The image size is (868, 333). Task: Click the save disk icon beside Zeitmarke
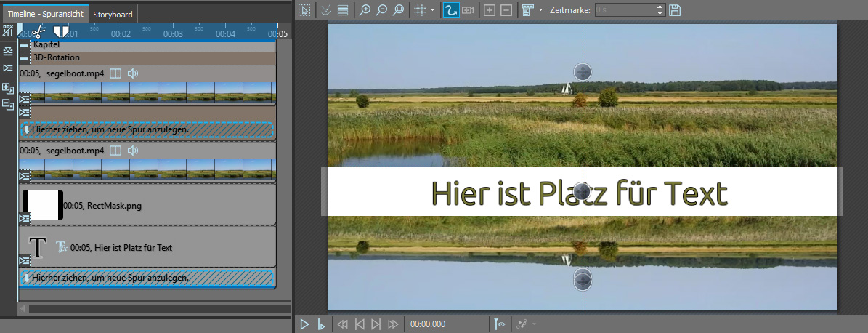[675, 10]
